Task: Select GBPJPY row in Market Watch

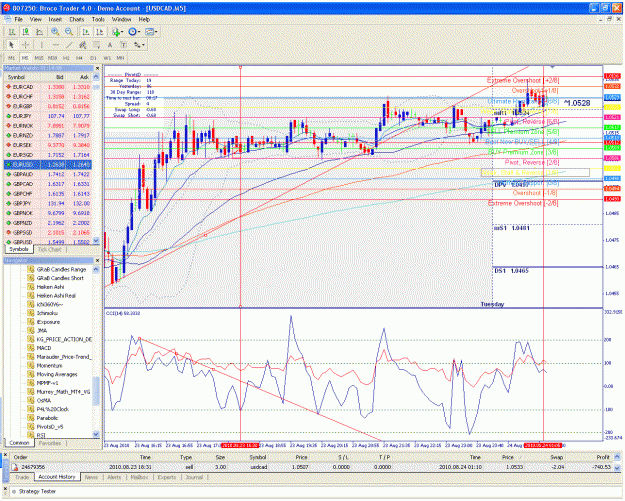Action: (48, 203)
